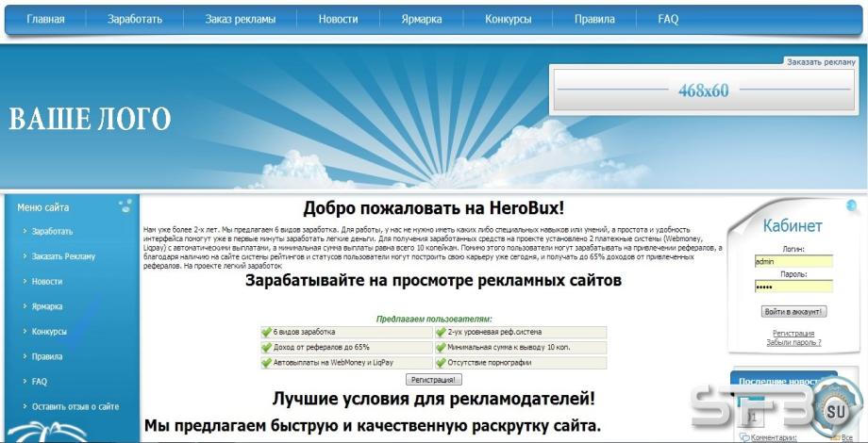
Task: Click the Кабинет panel title
Action: [x=793, y=225]
